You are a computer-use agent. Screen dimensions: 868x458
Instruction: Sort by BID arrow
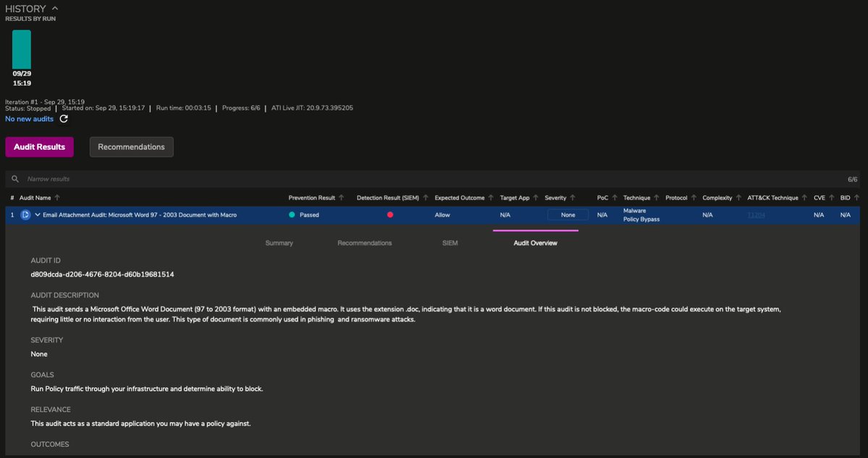click(x=856, y=198)
